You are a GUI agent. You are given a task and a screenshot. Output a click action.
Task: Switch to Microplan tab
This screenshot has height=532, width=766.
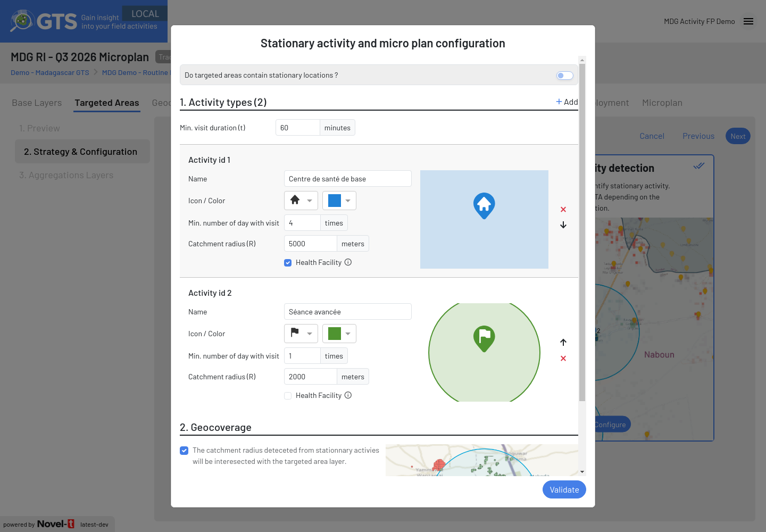662,103
